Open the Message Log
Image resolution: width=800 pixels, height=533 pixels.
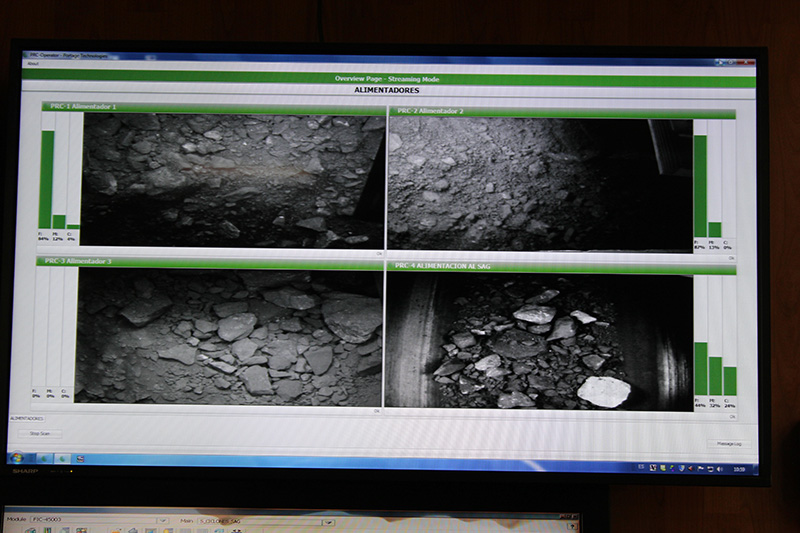729,444
